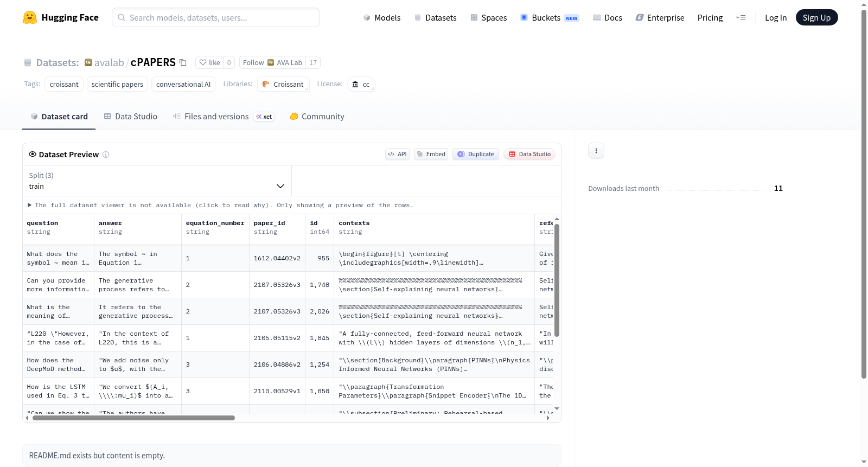Select answer cell "It refers to the generative process"
The height and width of the screenshot is (467, 868).
(x=138, y=311)
